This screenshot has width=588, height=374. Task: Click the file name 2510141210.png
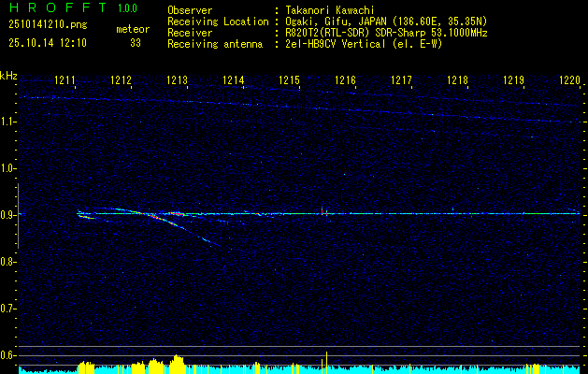[48, 25]
